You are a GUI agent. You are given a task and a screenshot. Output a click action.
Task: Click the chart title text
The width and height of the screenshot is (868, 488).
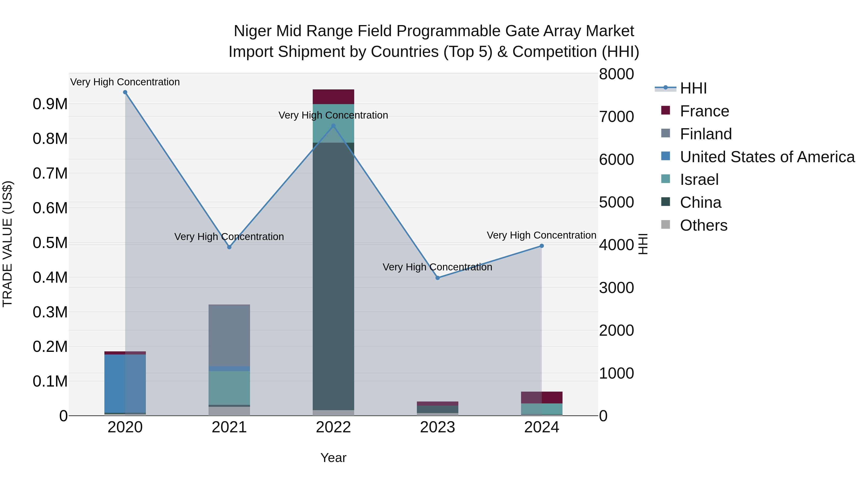click(x=434, y=41)
